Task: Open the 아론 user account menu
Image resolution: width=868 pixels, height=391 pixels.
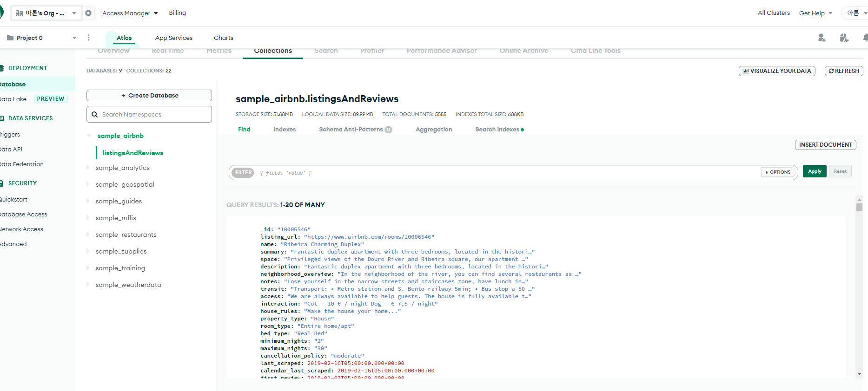Action: (856, 13)
